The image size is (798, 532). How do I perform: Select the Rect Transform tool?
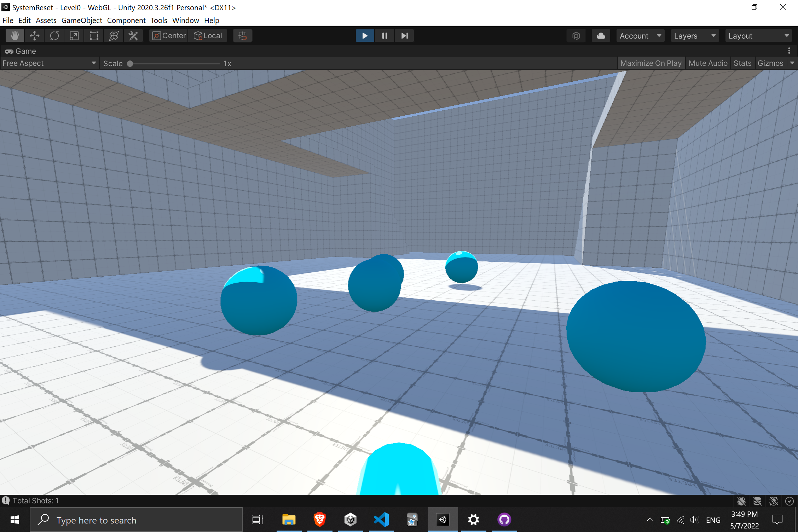pyautogui.click(x=94, y=36)
